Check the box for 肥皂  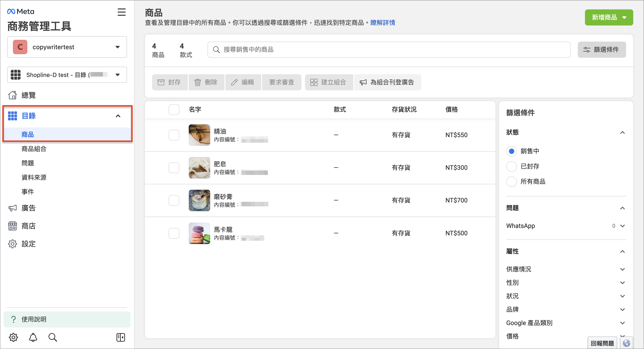(x=174, y=168)
